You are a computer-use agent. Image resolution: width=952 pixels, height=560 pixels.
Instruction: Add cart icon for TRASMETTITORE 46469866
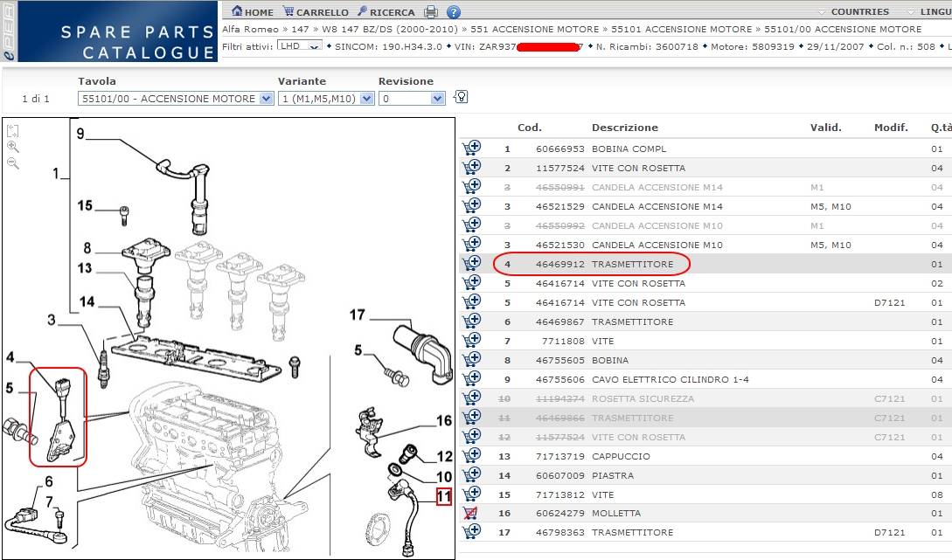click(x=471, y=417)
